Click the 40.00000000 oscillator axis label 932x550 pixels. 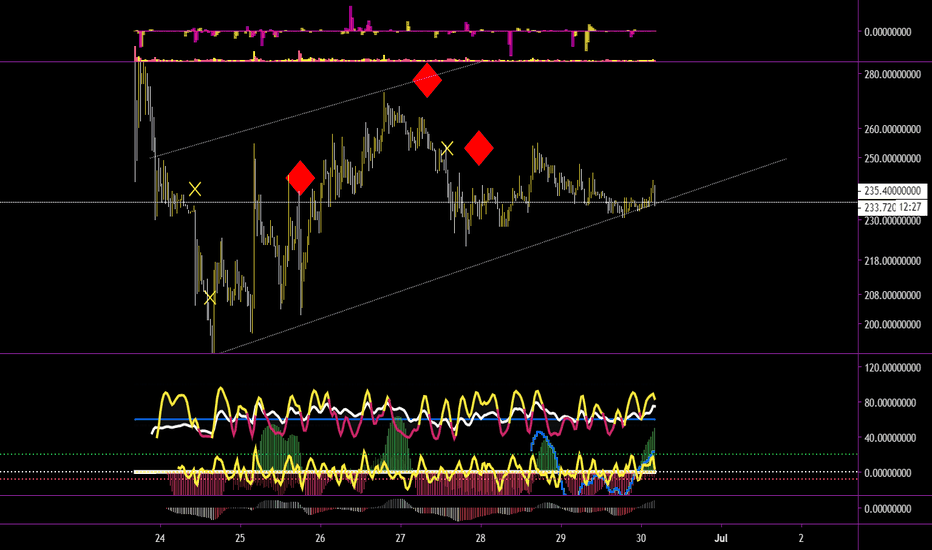890,438
